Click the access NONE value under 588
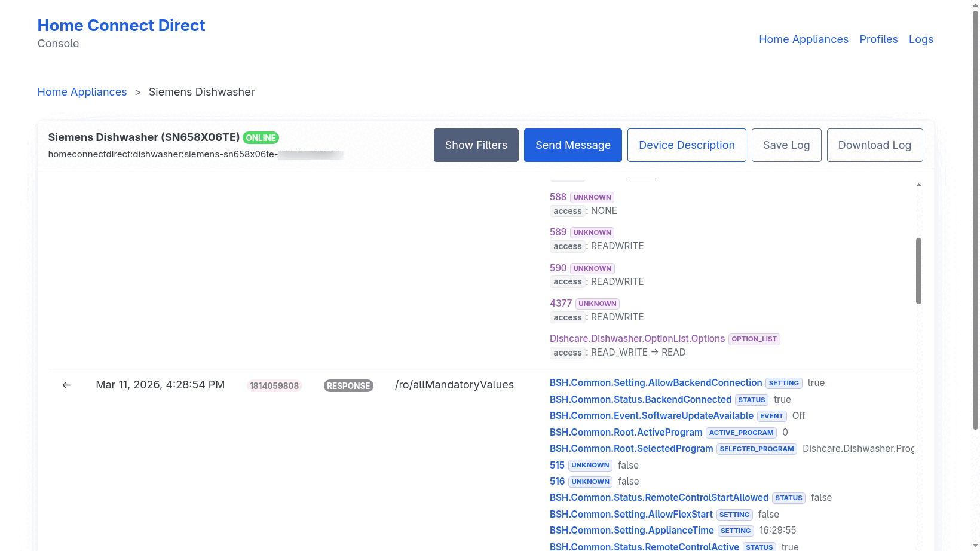Screen dimensions: 980x551 [604, 211]
